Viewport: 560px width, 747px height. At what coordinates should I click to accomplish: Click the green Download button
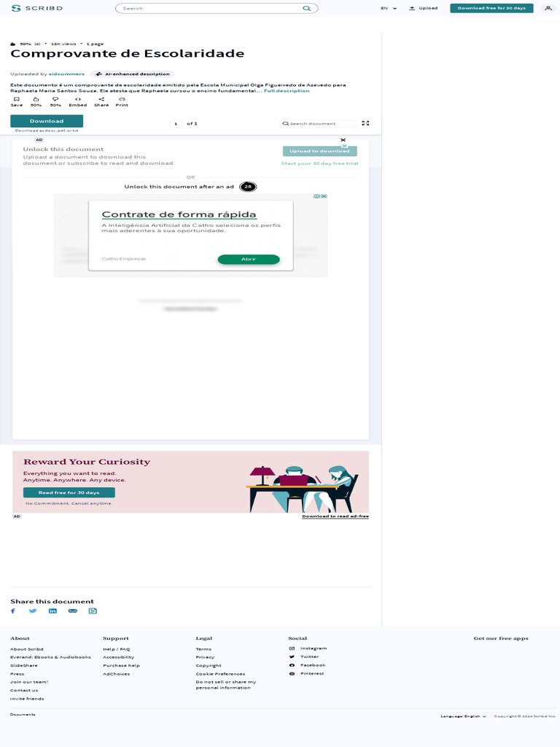(x=47, y=121)
